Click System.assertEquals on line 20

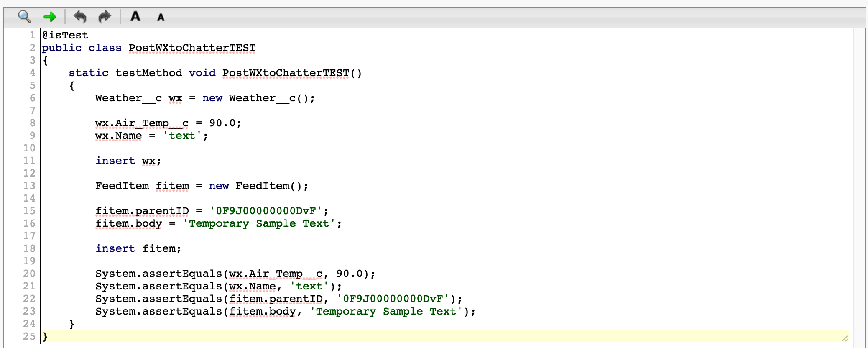pos(158,274)
